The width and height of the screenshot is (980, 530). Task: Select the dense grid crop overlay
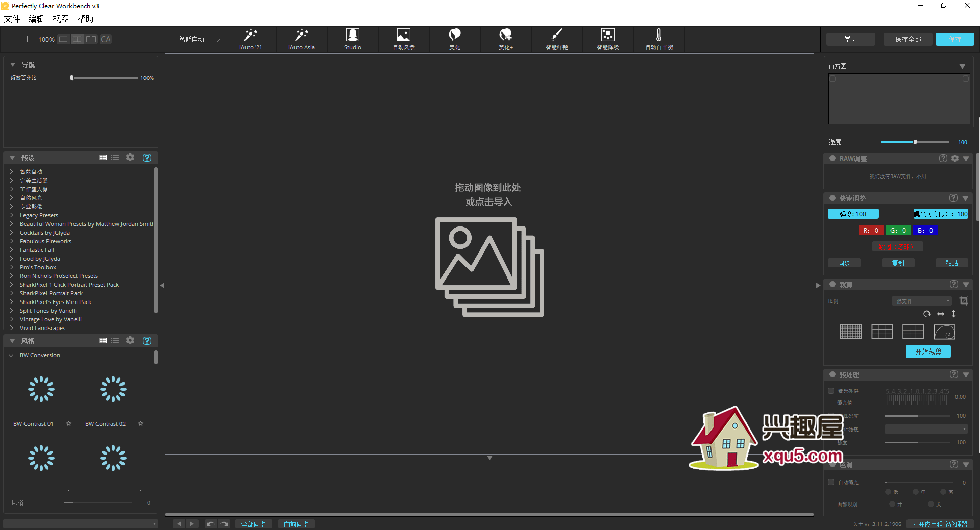click(x=851, y=332)
